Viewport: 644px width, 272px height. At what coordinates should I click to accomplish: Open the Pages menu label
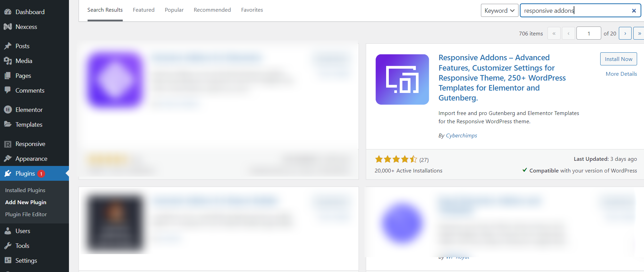pos(23,76)
